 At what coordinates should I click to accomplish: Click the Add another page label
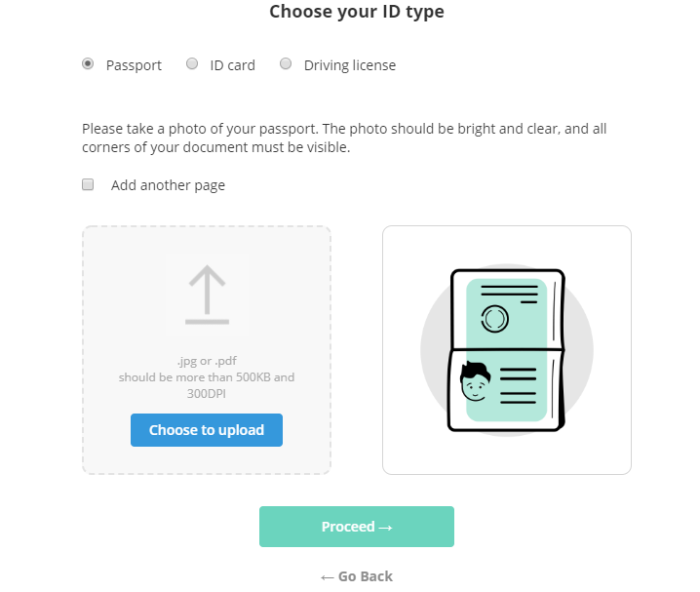click(x=168, y=185)
